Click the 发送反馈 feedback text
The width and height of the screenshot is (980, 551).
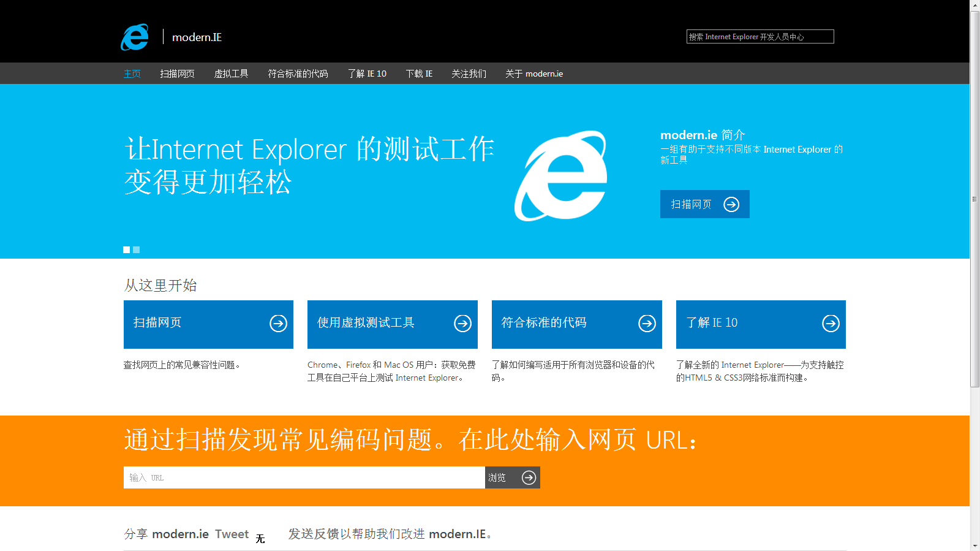(x=313, y=534)
